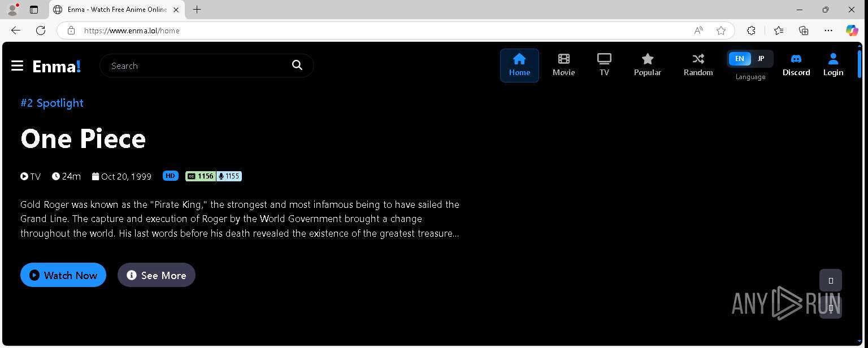Click the address bar URL
This screenshot has width=868, height=348.
pos(132,31)
